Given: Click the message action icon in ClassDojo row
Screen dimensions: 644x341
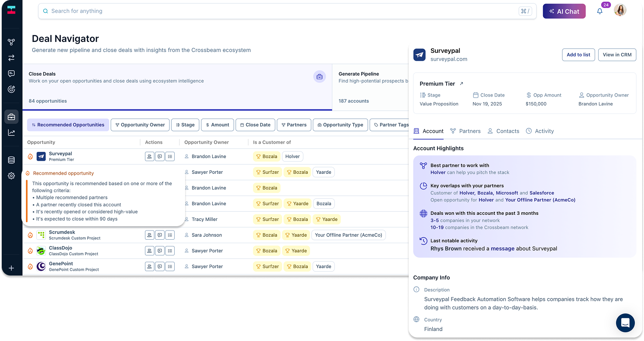Looking at the screenshot, I should tap(160, 251).
